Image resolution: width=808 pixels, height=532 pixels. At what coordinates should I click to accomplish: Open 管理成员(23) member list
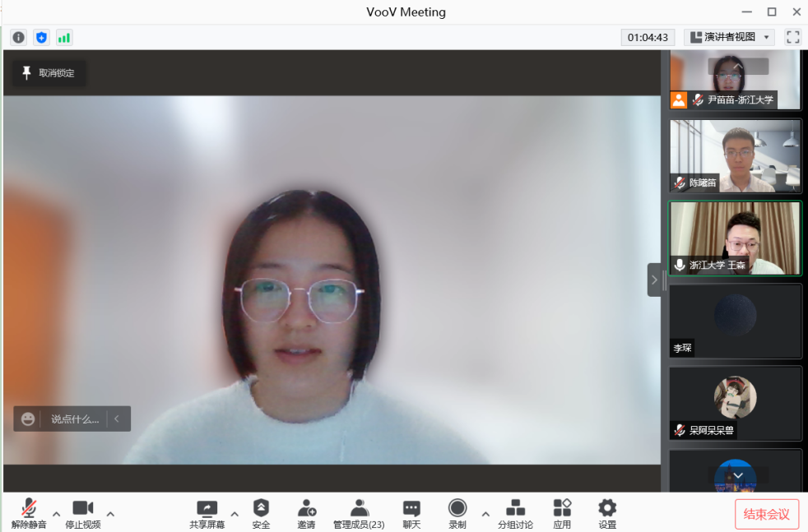point(360,513)
